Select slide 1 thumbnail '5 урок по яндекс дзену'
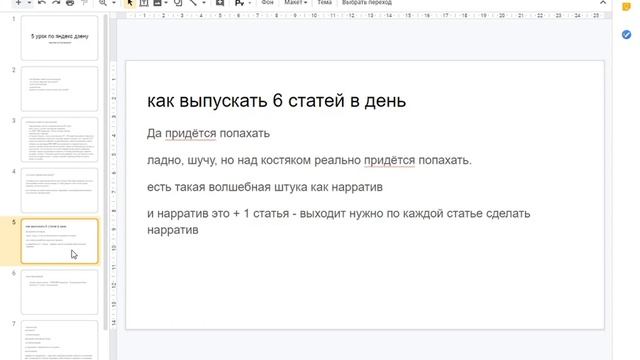Viewport: 640px width, 360px height. tap(60, 38)
